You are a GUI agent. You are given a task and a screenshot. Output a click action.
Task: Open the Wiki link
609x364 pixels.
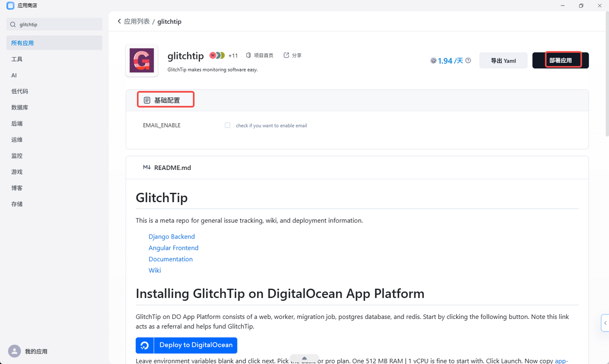(155, 270)
